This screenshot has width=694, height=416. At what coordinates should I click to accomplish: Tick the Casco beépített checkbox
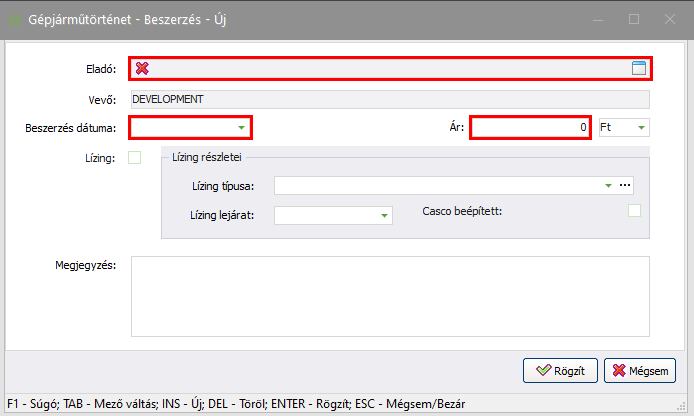click(x=633, y=211)
